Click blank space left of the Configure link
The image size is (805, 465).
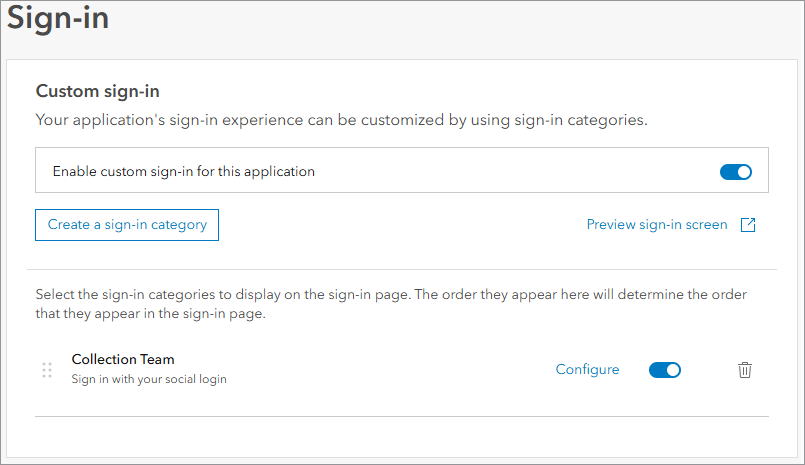tap(400, 370)
